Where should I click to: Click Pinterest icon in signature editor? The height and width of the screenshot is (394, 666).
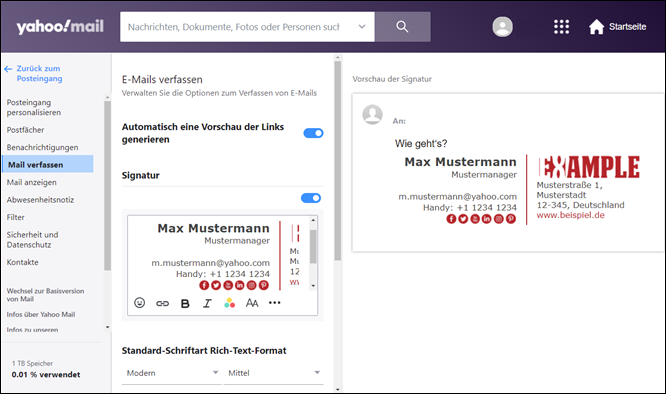[x=264, y=285]
